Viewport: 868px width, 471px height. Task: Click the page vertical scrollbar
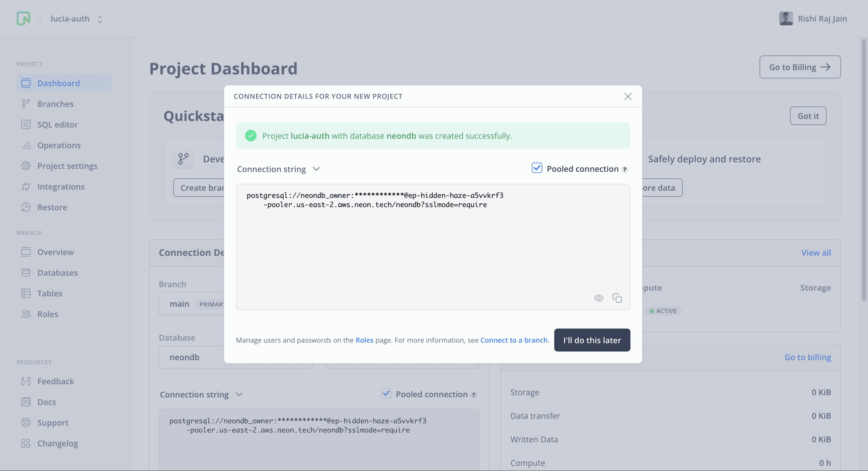click(x=864, y=168)
